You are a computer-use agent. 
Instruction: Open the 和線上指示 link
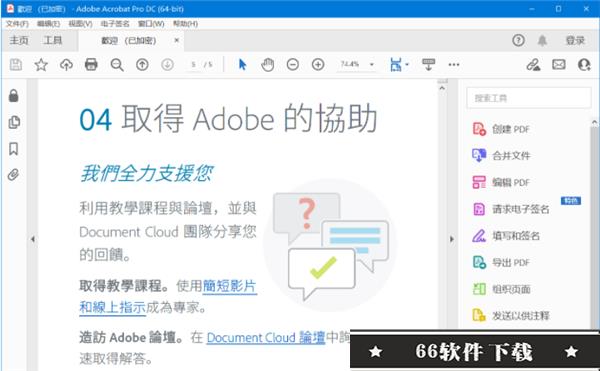112,307
